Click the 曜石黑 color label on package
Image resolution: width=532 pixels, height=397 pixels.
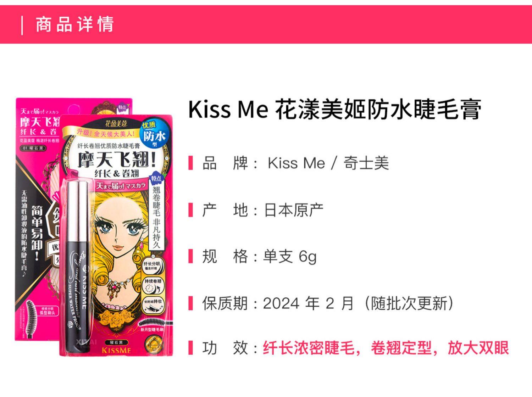[116, 342]
